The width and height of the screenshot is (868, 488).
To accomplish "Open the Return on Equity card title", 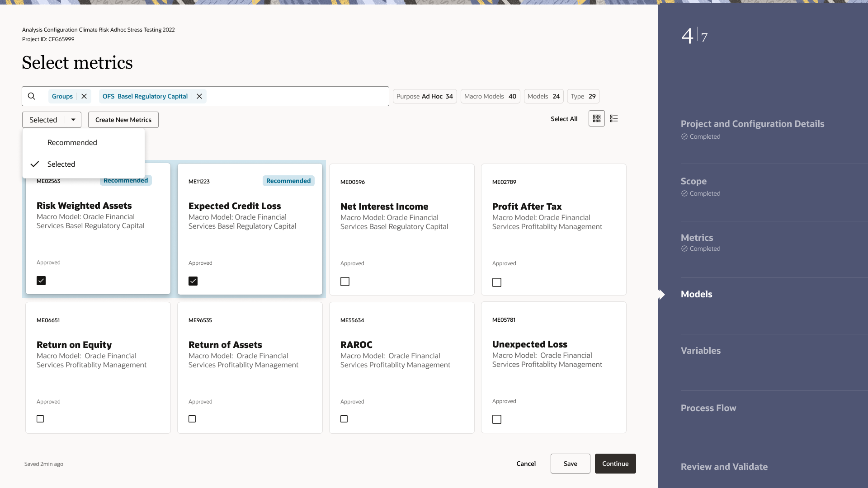I will [74, 345].
